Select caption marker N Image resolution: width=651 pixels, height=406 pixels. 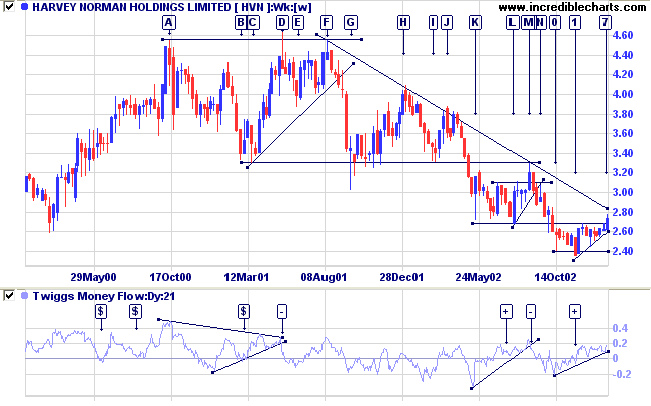coord(540,22)
